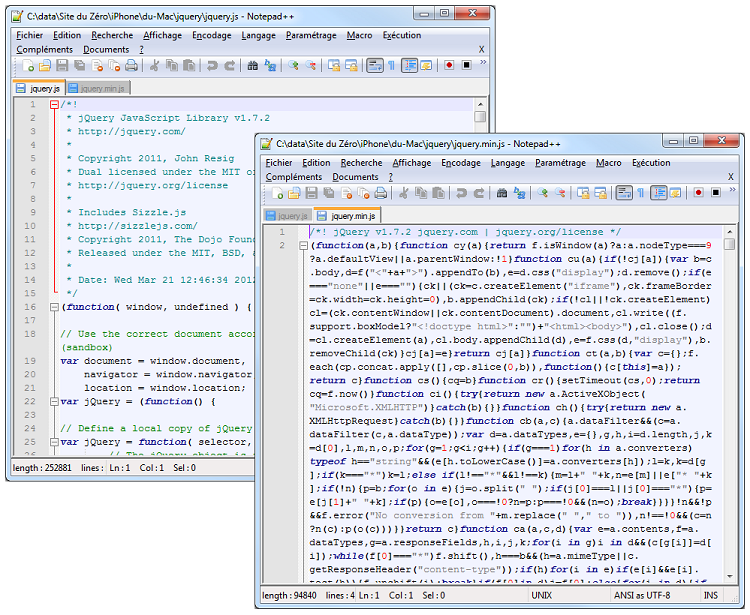The height and width of the screenshot is (615, 750).
Task: Click length : 252881 in jquery.js status bar
Action: click(42, 468)
